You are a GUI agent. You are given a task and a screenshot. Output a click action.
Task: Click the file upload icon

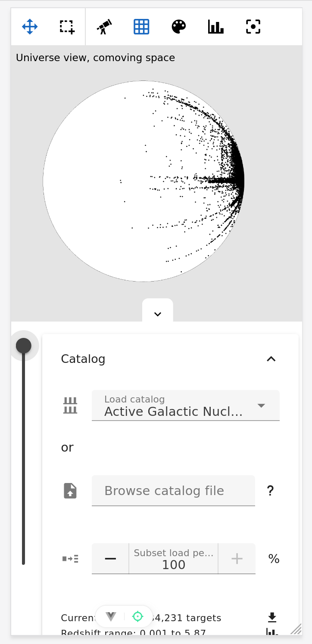[70, 491]
